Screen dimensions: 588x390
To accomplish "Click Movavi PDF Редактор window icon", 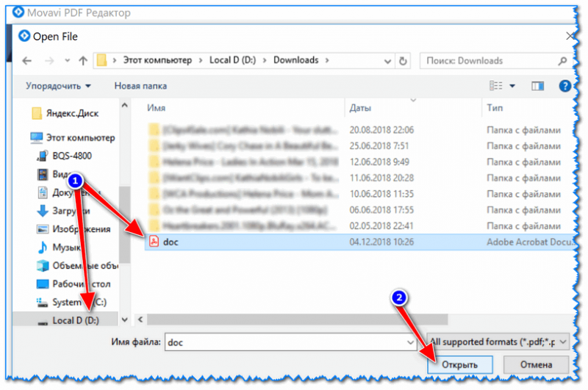I will 18,12.
